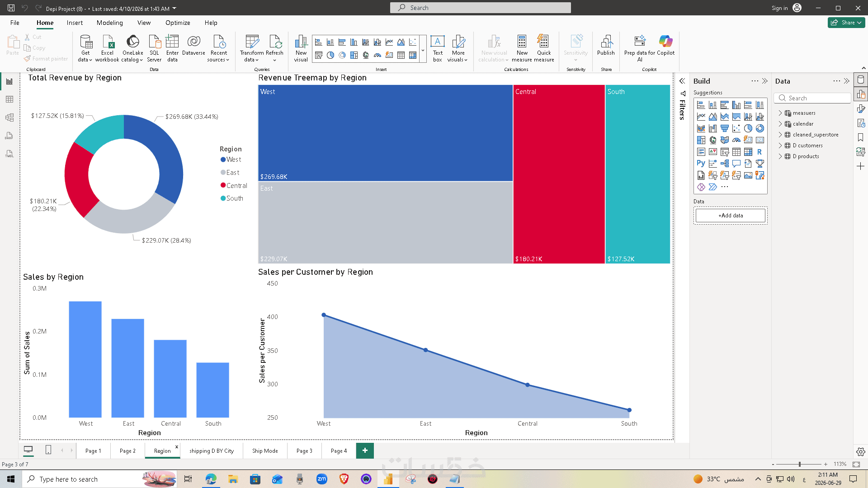Choose the waterfall chart in the Build pane
868x488 pixels.
click(713, 128)
